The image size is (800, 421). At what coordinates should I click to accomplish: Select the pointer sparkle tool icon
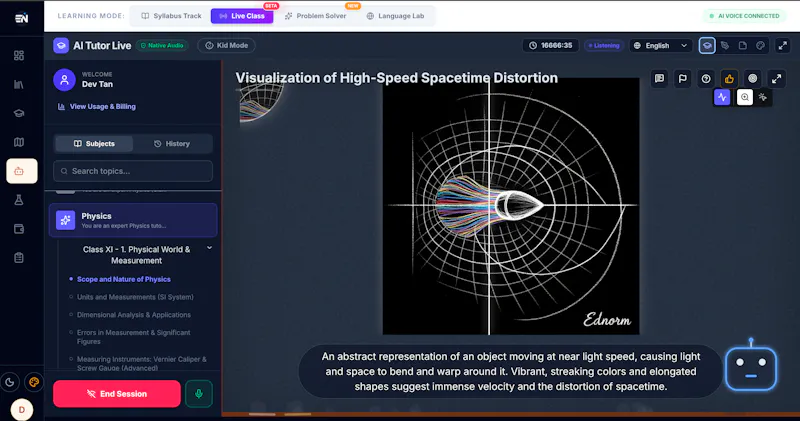click(x=763, y=97)
